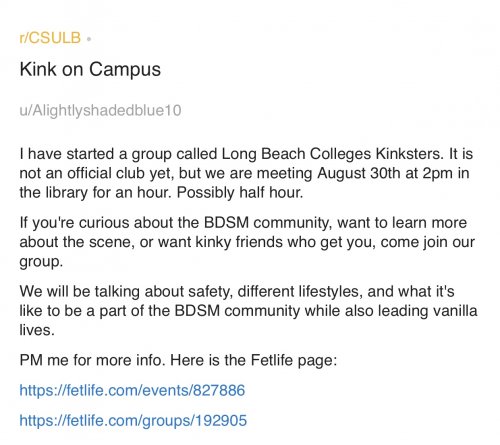The image size is (500, 445).
Task: Click the paragraph about safety and lifestyles
Action: click(248, 311)
